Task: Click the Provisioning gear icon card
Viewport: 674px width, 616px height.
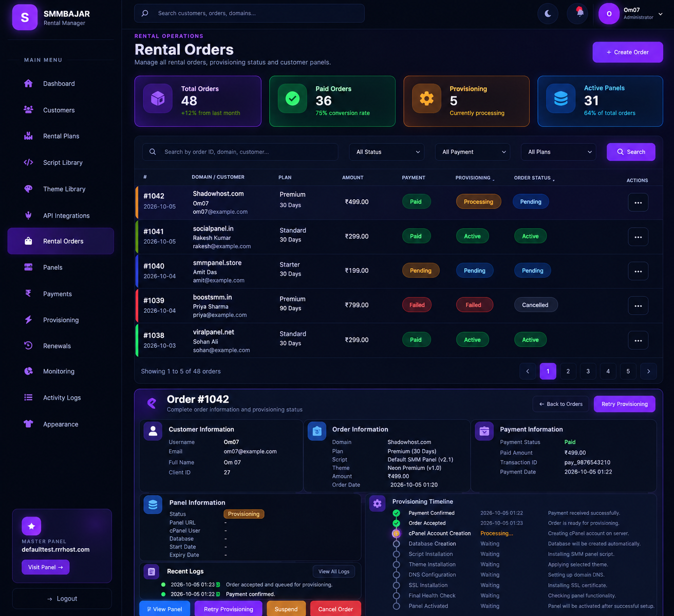Action: point(426,98)
